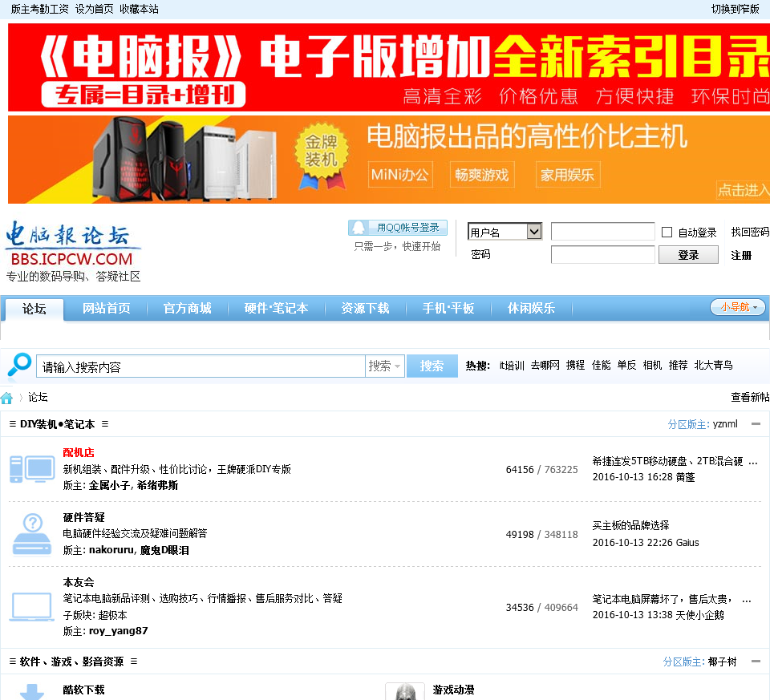Screen dimensions: 770x700
Task: Open the 酷软下载 forum title
Action: click(x=84, y=690)
